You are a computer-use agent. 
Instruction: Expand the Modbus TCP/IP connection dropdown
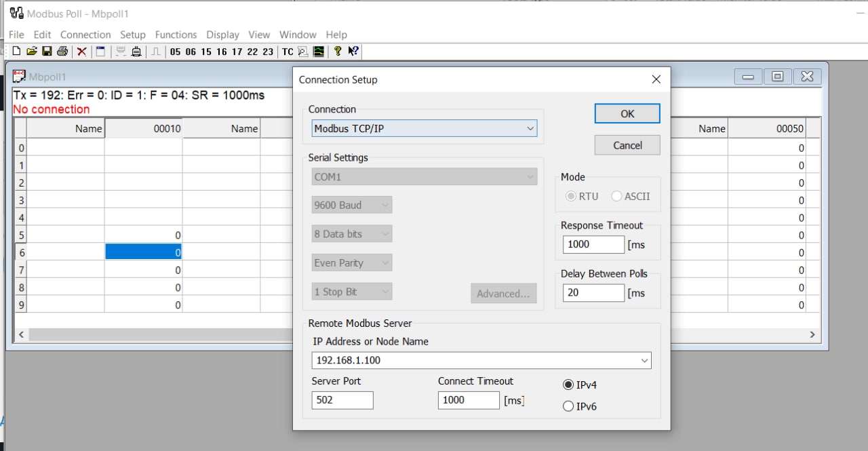click(530, 128)
